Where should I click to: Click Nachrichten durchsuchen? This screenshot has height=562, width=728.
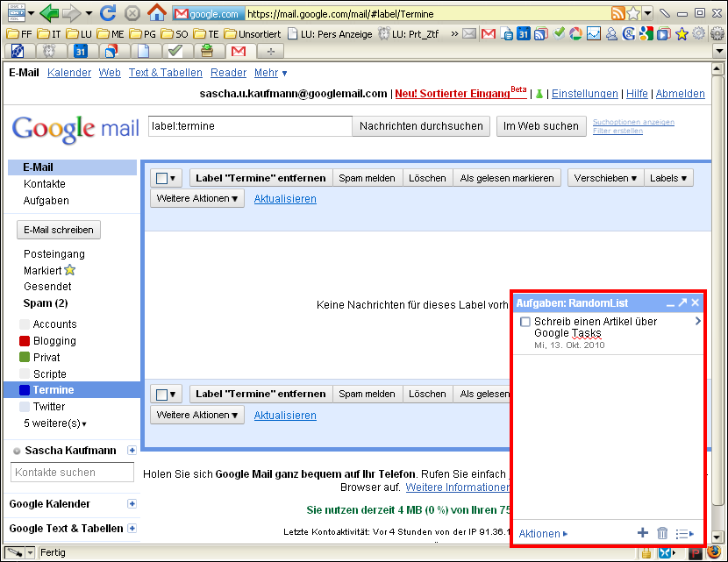click(421, 126)
